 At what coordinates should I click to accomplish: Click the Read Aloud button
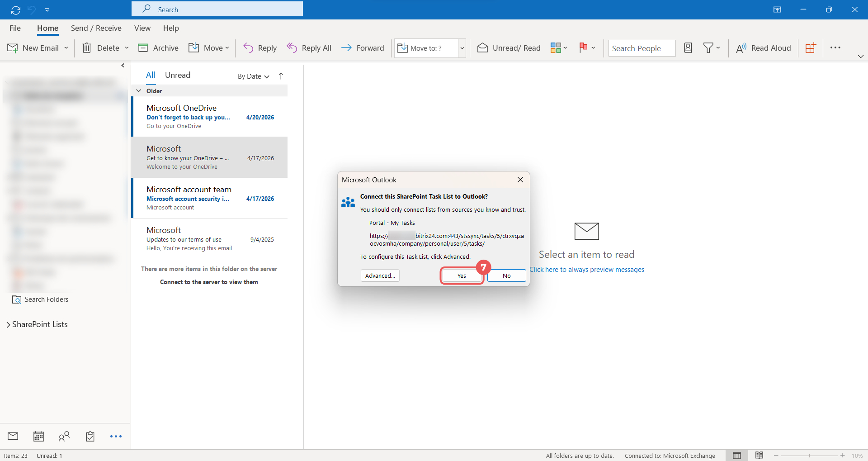click(764, 48)
